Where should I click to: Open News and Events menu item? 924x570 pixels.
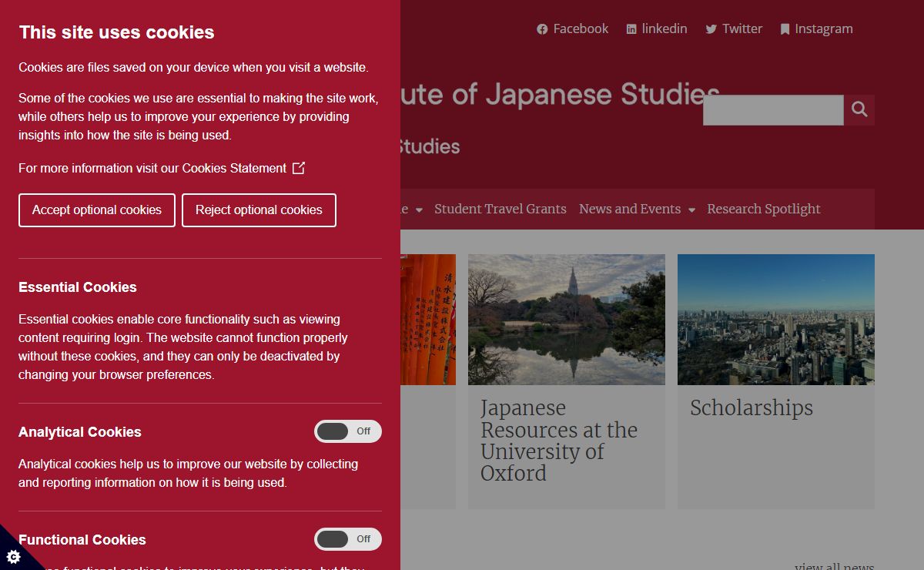point(630,209)
